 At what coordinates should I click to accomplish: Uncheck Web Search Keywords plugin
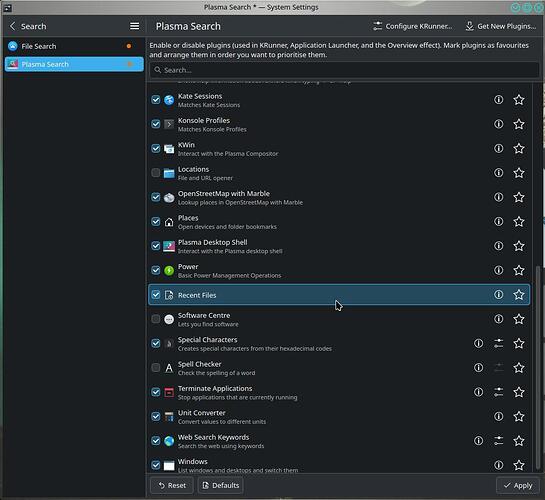[x=156, y=441]
